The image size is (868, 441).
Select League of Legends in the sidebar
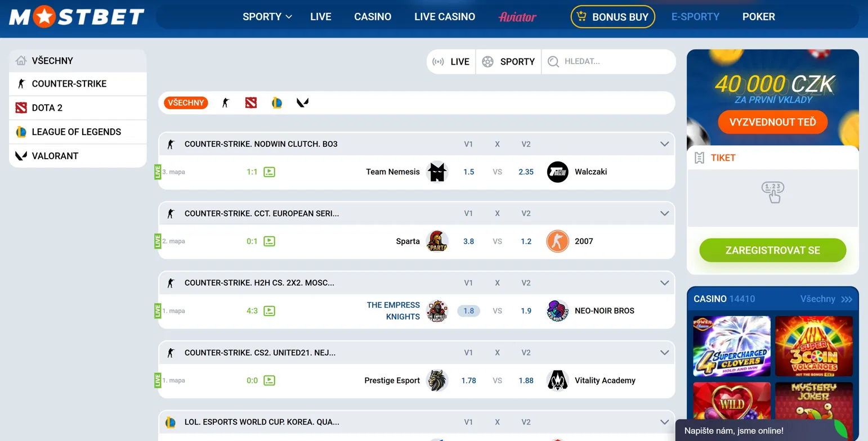point(78,132)
